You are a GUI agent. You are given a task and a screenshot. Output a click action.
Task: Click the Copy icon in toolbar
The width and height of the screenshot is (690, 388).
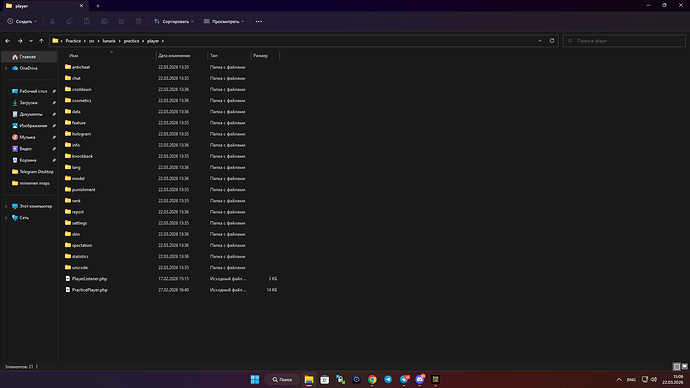(x=70, y=21)
